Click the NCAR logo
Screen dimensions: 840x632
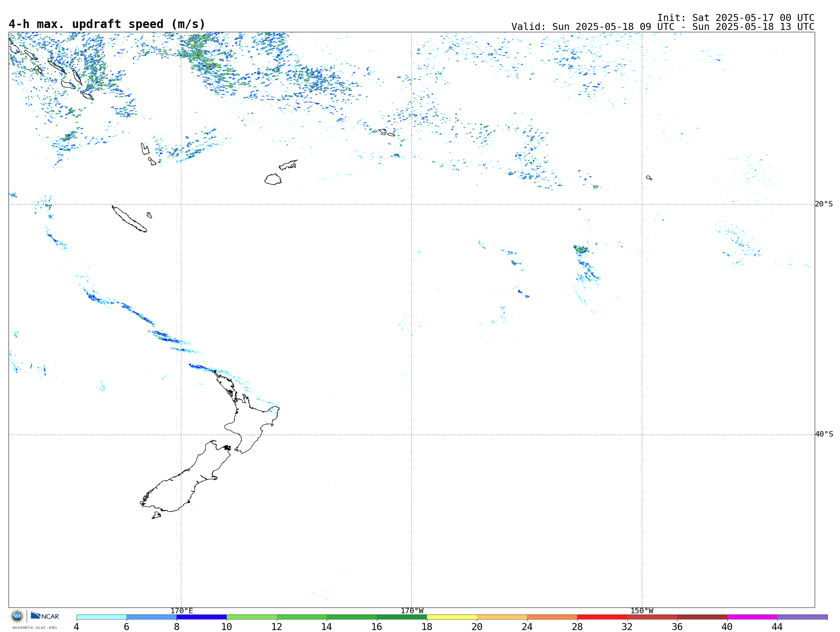point(45,616)
